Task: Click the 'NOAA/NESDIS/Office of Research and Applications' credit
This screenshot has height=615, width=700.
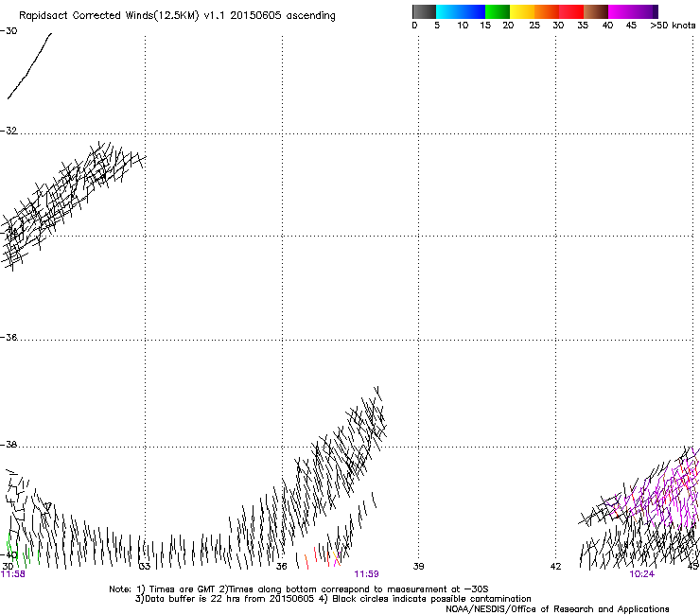Action: pyautogui.click(x=557, y=609)
